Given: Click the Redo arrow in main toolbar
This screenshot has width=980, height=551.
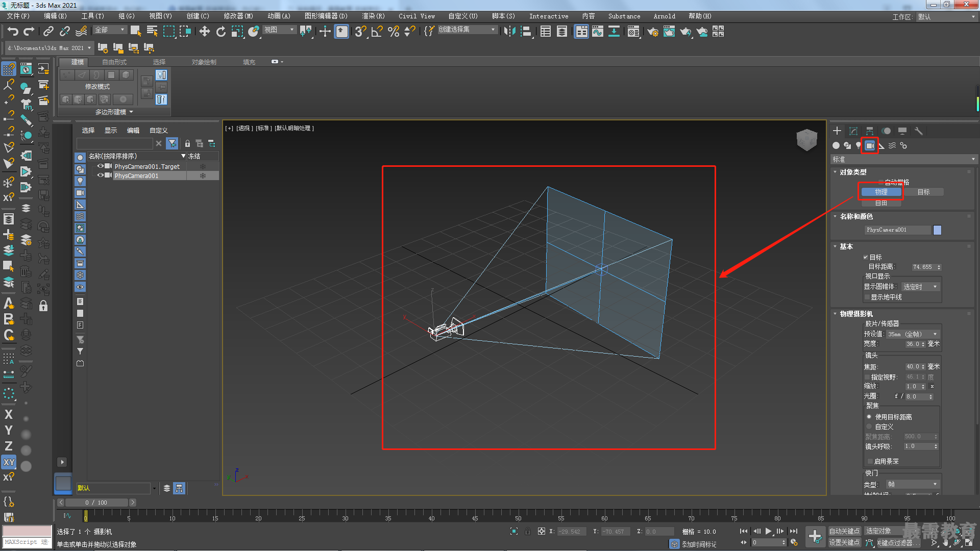Looking at the screenshot, I should pyautogui.click(x=29, y=32).
